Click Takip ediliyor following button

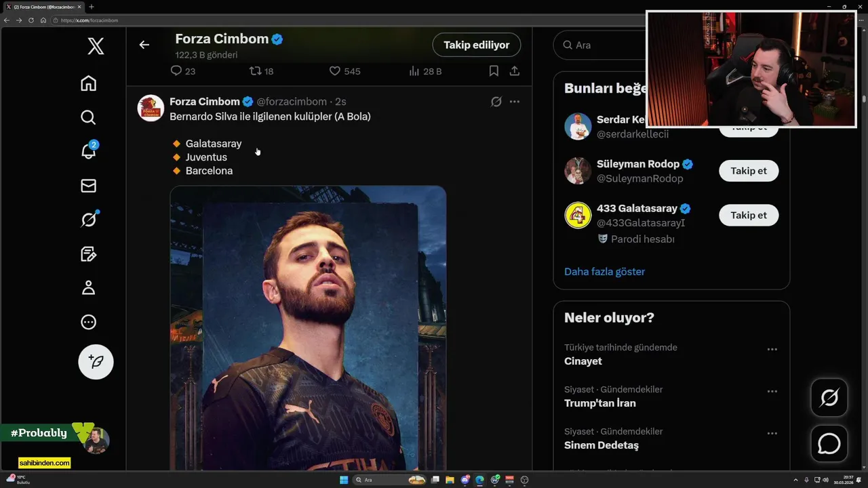click(x=476, y=45)
